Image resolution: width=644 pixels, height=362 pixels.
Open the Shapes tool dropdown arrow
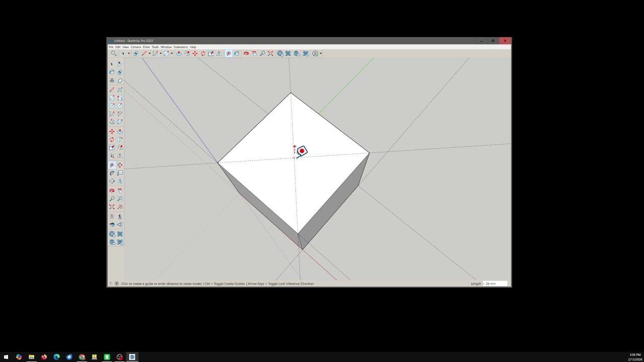point(172,53)
